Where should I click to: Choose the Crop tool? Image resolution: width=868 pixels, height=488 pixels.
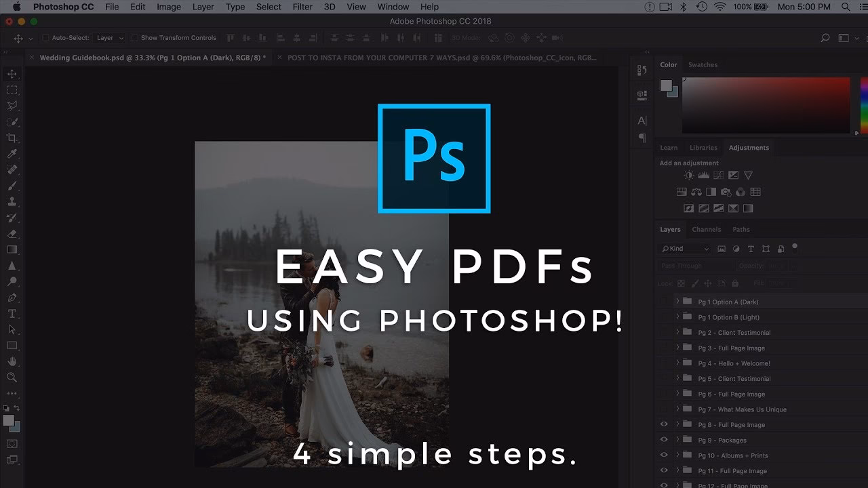coord(12,137)
